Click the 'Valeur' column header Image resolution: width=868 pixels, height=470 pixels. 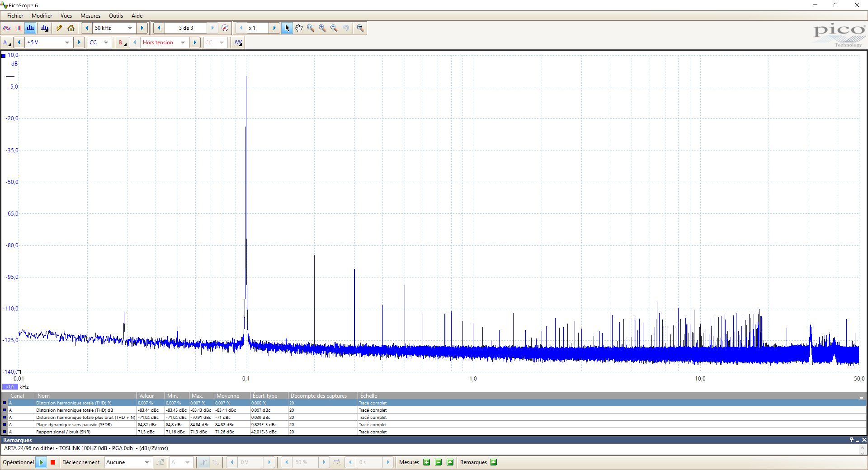tap(151, 396)
